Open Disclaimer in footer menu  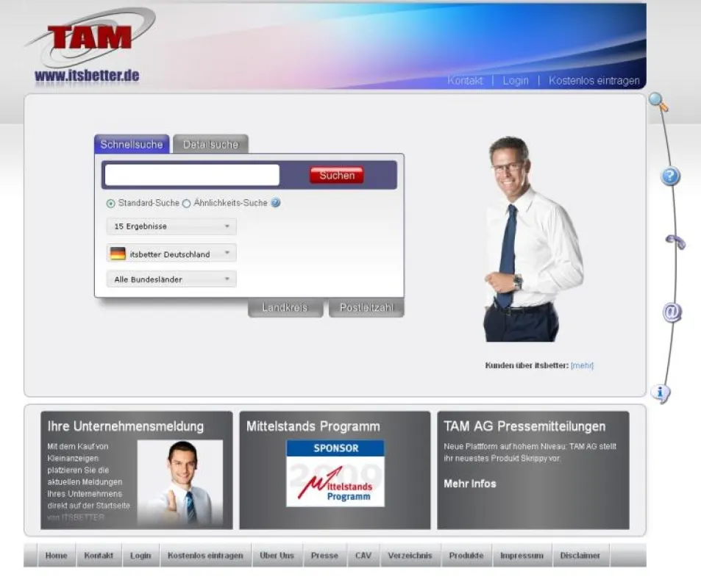pyautogui.click(x=580, y=556)
